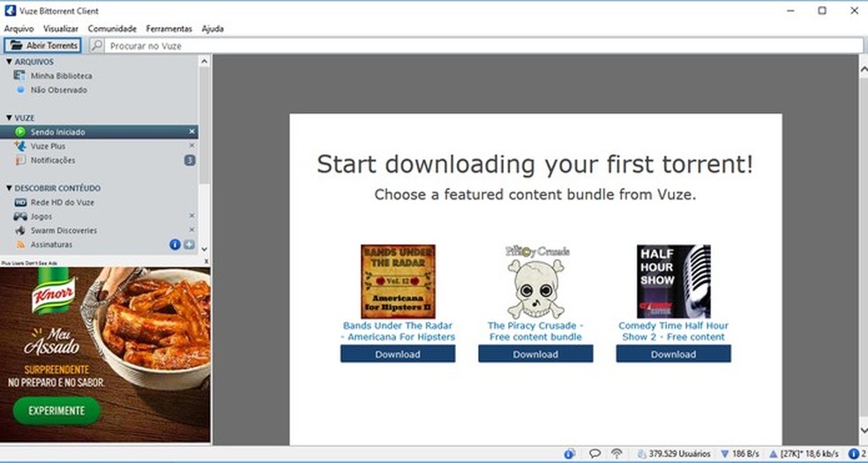Open Notificações in sidebar
This screenshot has width=868, height=463.
coord(53,161)
